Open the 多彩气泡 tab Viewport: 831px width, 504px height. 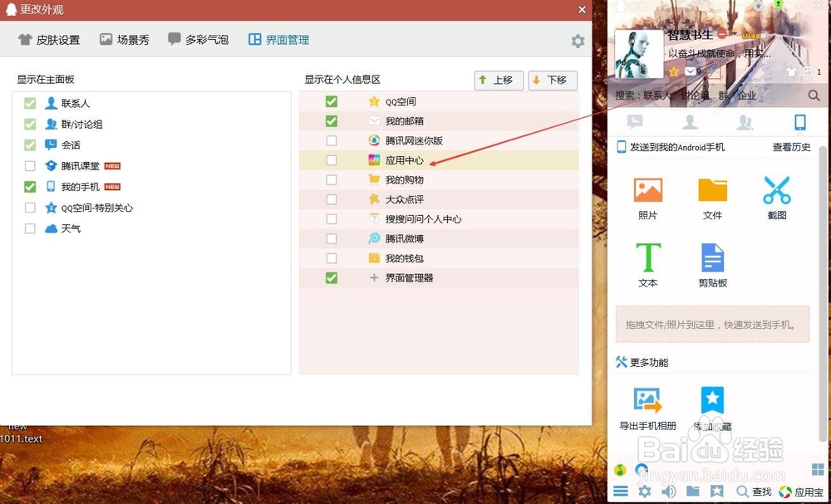(199, 39)
